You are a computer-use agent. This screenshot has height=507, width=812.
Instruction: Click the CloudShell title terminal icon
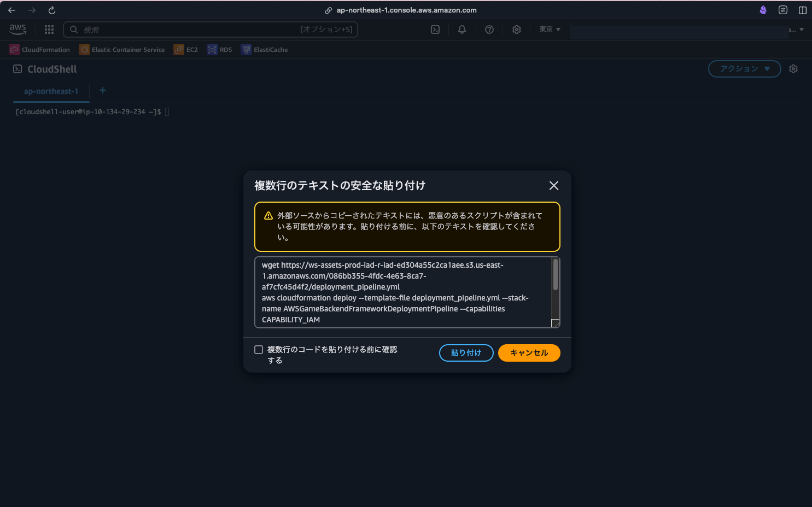(x=17, y=69)
